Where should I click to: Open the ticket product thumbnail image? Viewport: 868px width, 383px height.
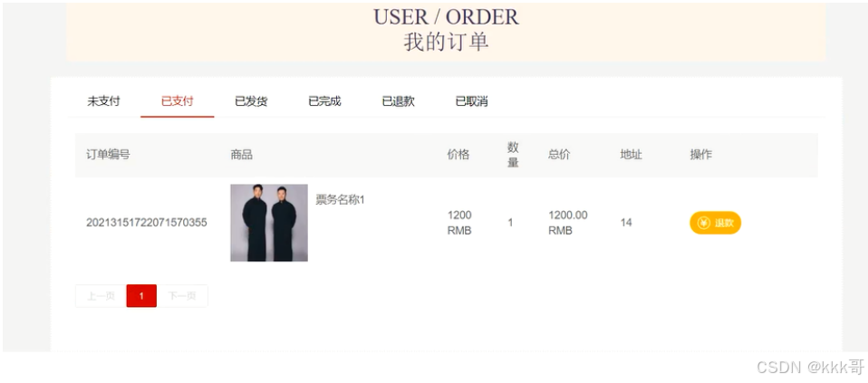pyautogui.click(x=269, y=223)
